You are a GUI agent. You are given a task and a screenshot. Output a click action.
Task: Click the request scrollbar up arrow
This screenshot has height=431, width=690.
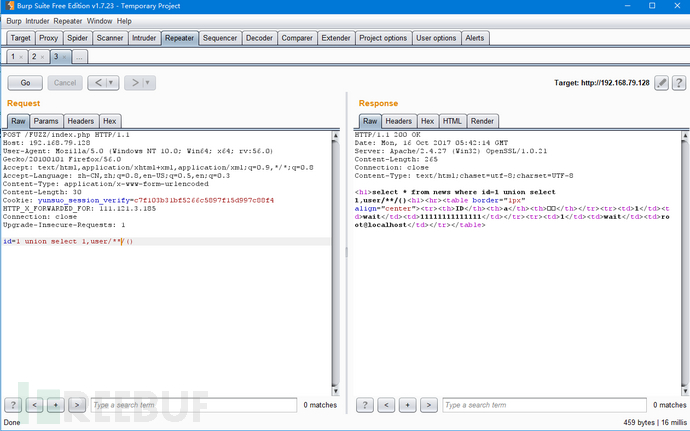pos(335,135)
